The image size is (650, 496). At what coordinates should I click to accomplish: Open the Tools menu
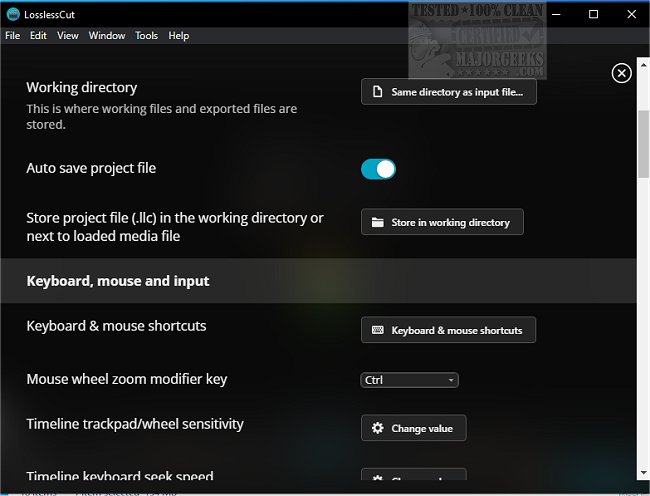tap(146, 36)
